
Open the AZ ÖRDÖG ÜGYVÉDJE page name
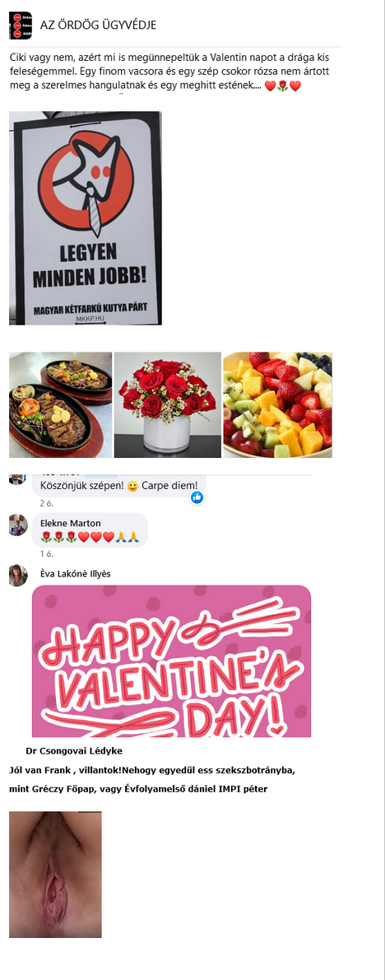98,25
